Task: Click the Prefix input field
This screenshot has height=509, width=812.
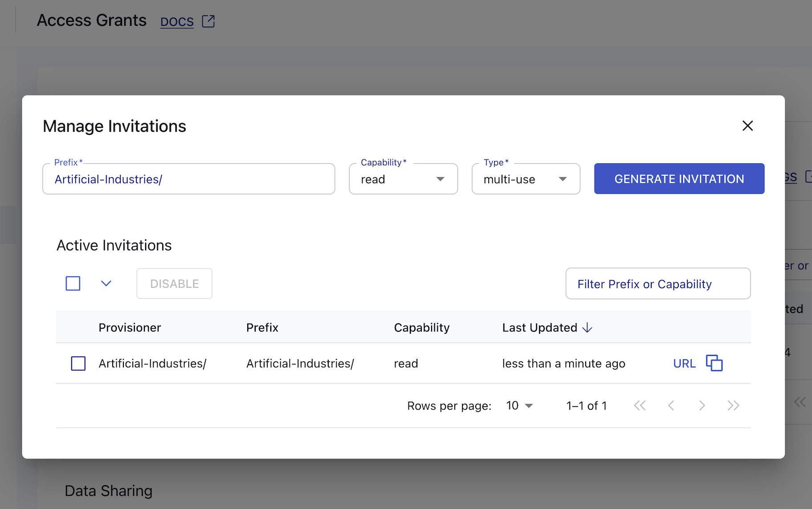Action: pos(188,179)
